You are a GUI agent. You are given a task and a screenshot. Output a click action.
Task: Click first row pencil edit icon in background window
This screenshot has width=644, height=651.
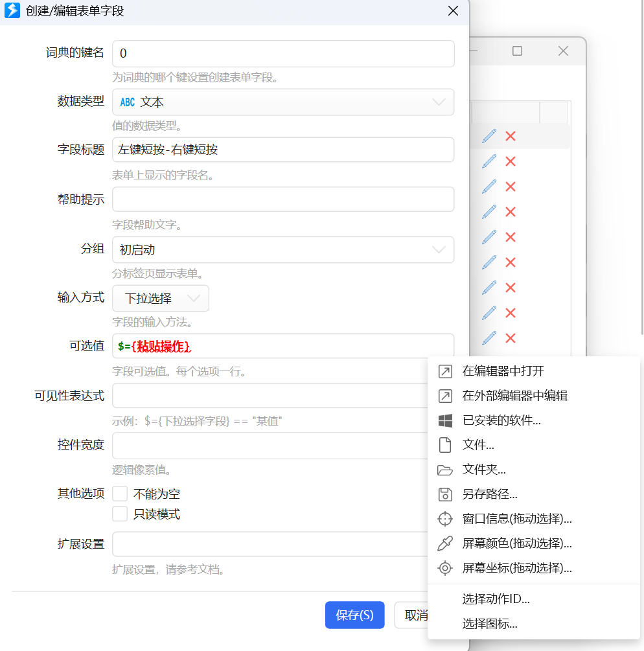click(489, 136)
